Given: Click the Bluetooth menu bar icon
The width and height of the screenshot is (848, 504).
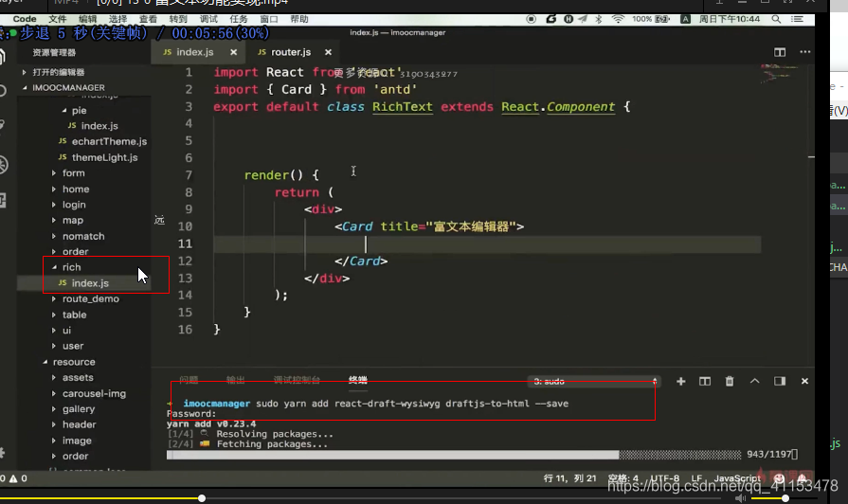Looking at the screenshot, I should click(x=599, y=19).
